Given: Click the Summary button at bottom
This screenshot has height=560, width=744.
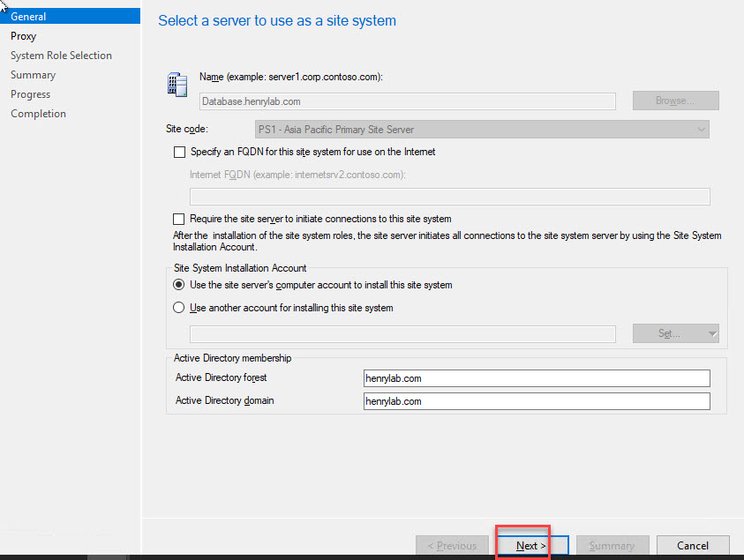Looking at the screenshot, I should [x=612, y=546].
